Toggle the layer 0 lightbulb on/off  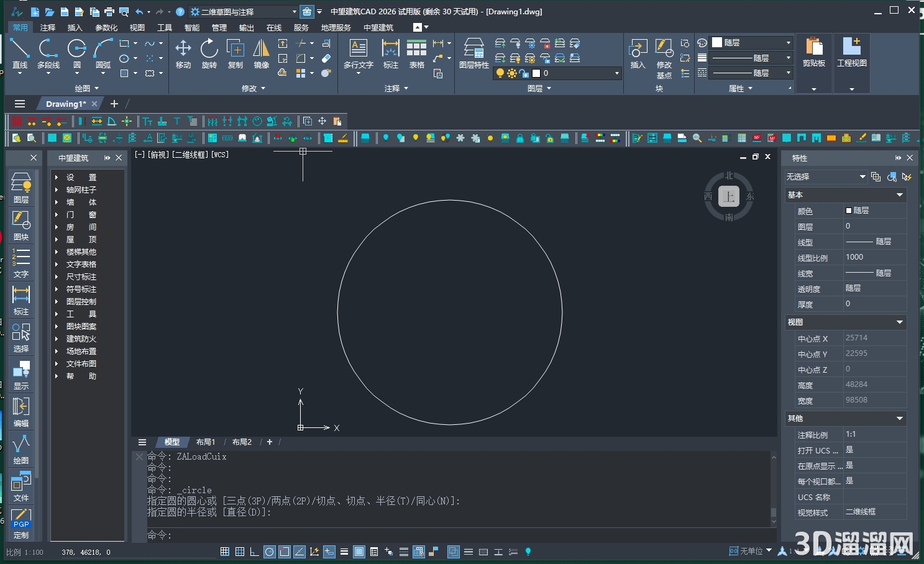[500, 73]
